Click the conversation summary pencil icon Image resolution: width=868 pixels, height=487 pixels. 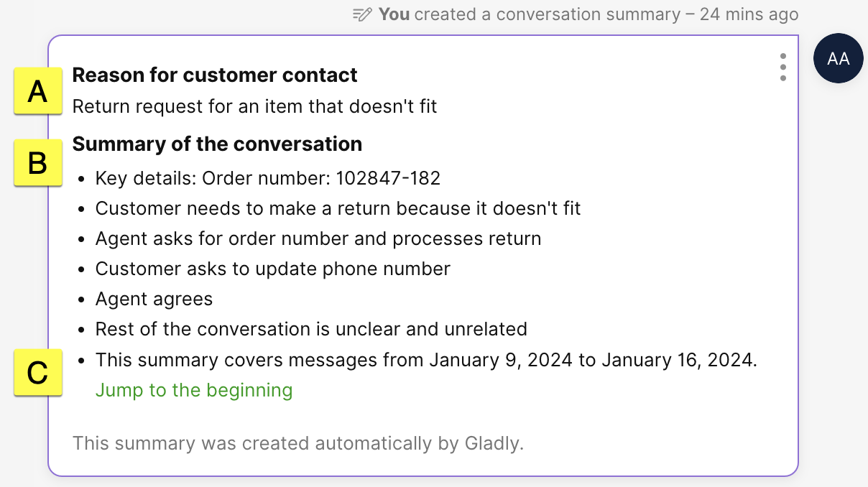[363, 14]
